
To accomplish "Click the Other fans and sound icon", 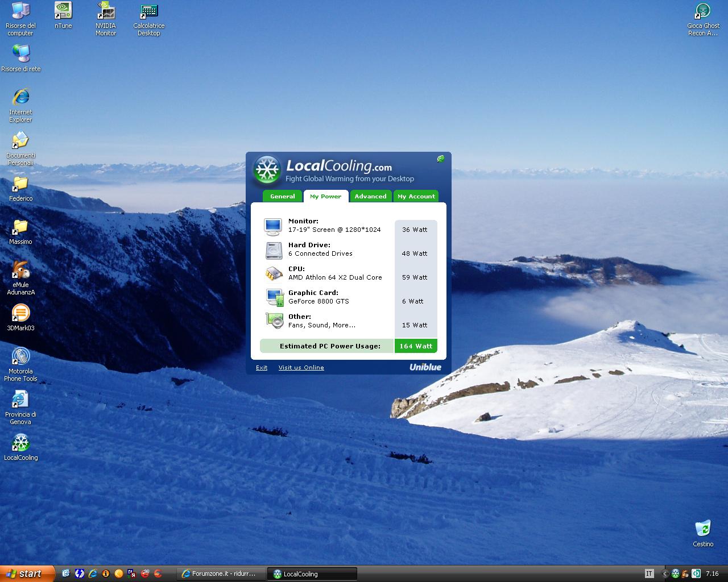I will (x=275, y=321).
